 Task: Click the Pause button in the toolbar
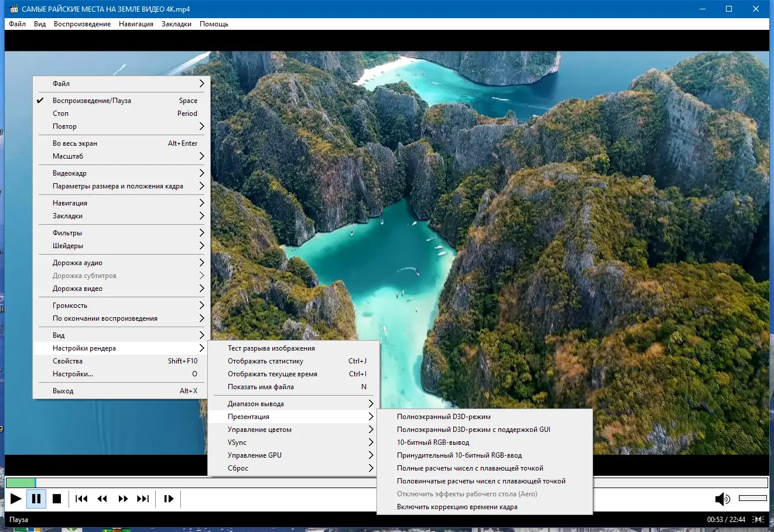tap(36, 499)
